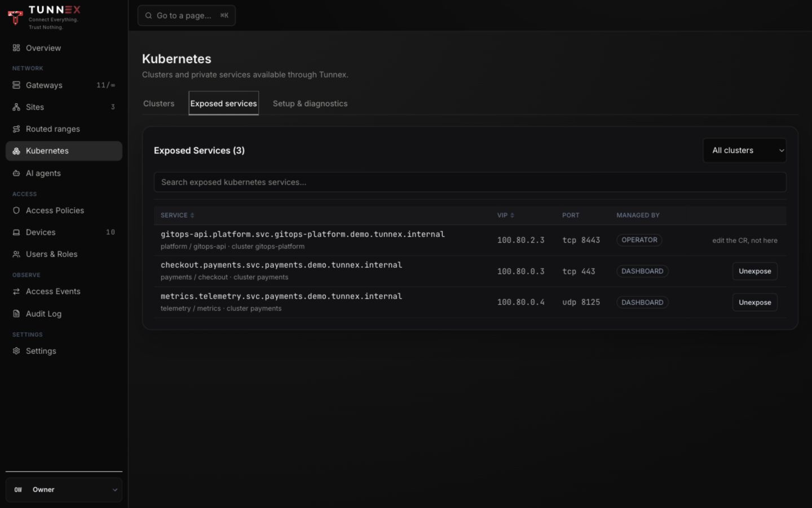This screenshot has height=508, width=812.
Task: Click the Access Events arrows icon
Action: (16, 292)
